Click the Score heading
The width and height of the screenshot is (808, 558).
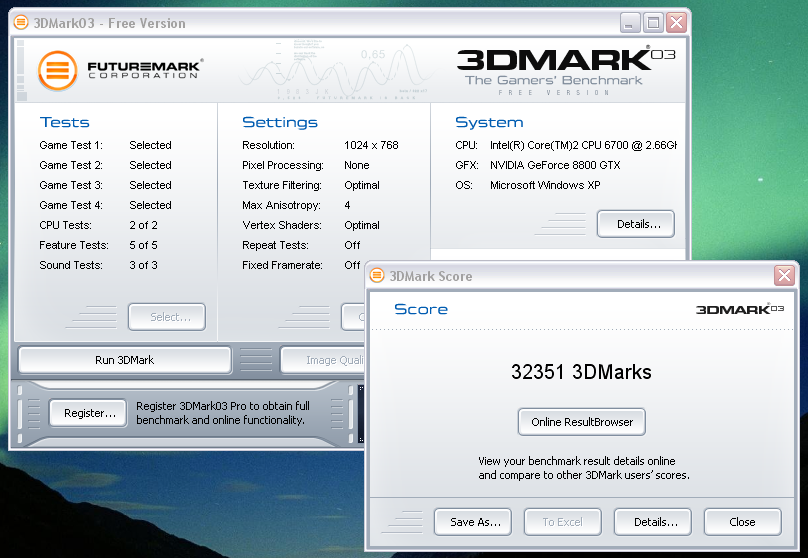(x=421, y=309)
